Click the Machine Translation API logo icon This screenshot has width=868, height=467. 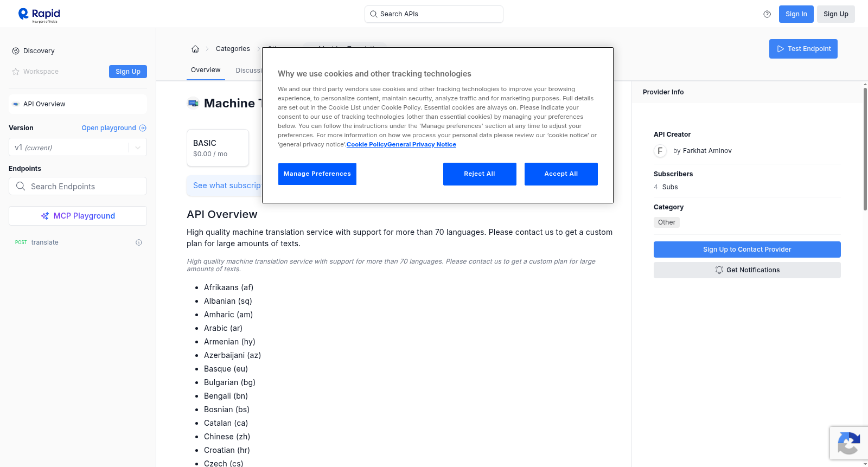193,103
